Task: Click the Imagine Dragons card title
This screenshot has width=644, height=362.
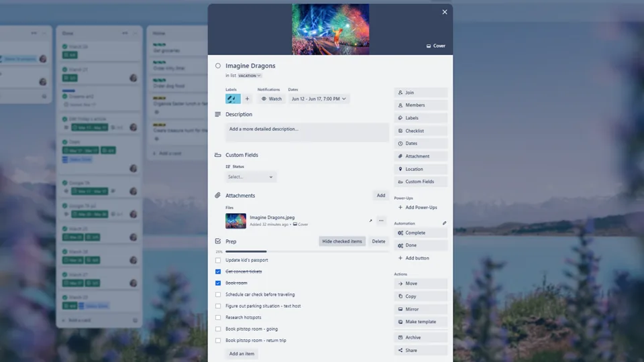Action: pos(250,66)
